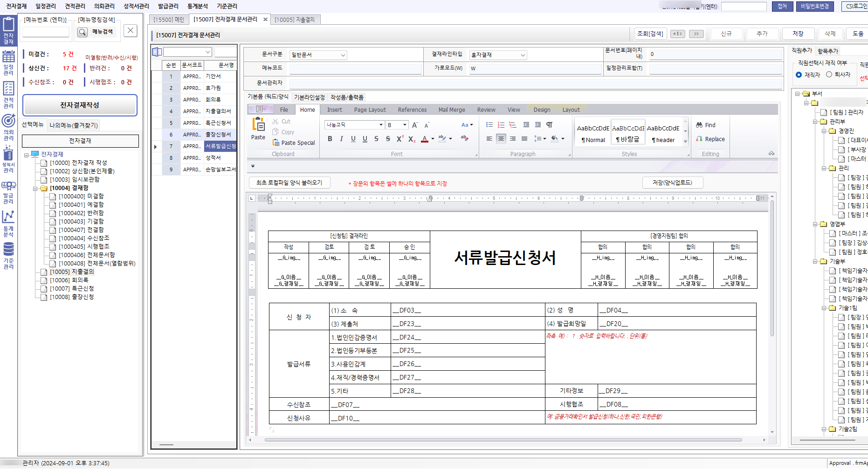The width and height of the screenshot is (868, 469).
Task: Apply Superscript formatting
Action: click(x=400, y=139)
